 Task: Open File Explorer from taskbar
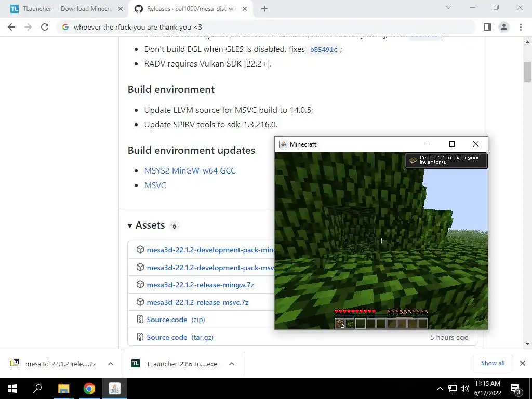click(63, 389)
